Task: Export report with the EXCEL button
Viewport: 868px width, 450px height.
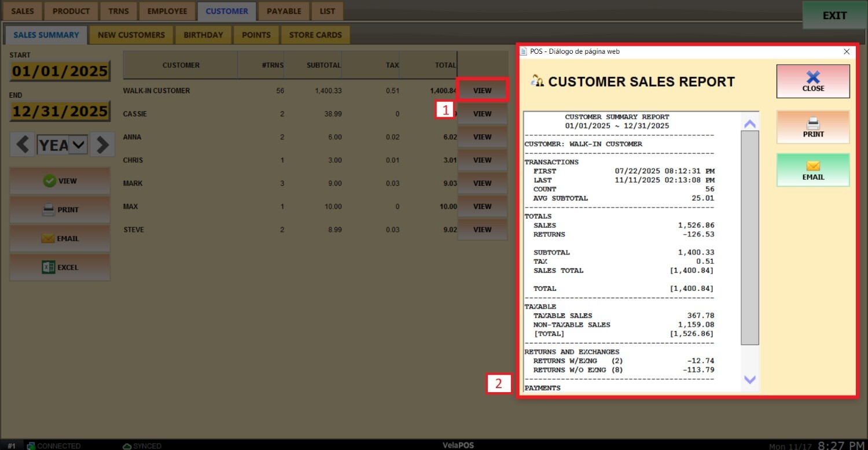Action: pos(60,268)
